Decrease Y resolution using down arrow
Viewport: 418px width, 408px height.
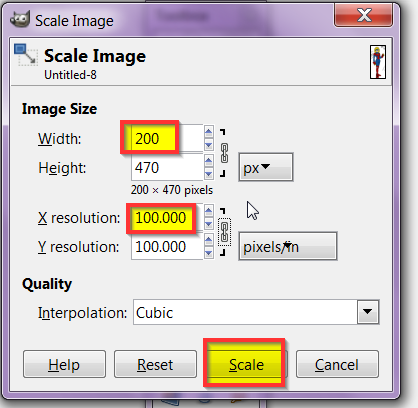(x=209, y=253)
